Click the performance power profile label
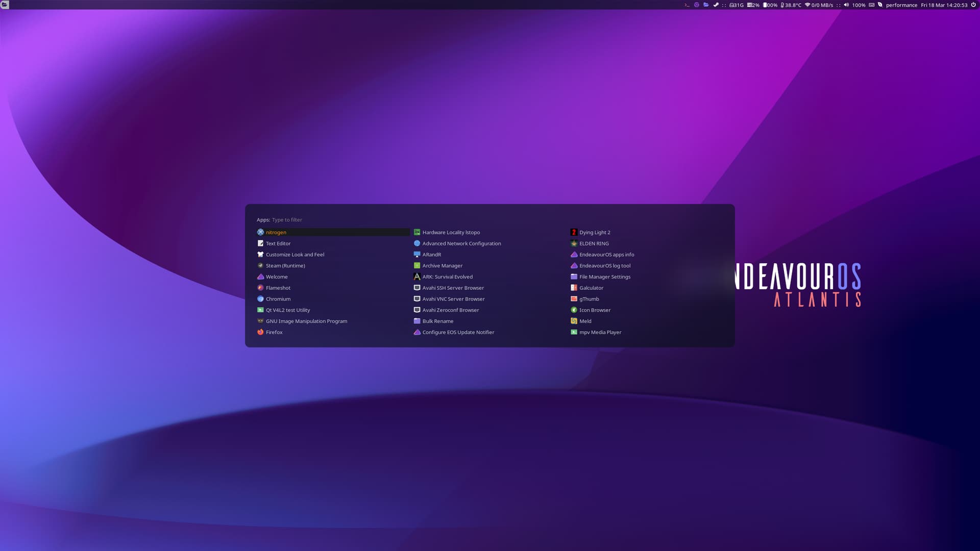This screenshot has width=980, height=551. point(901,5)
